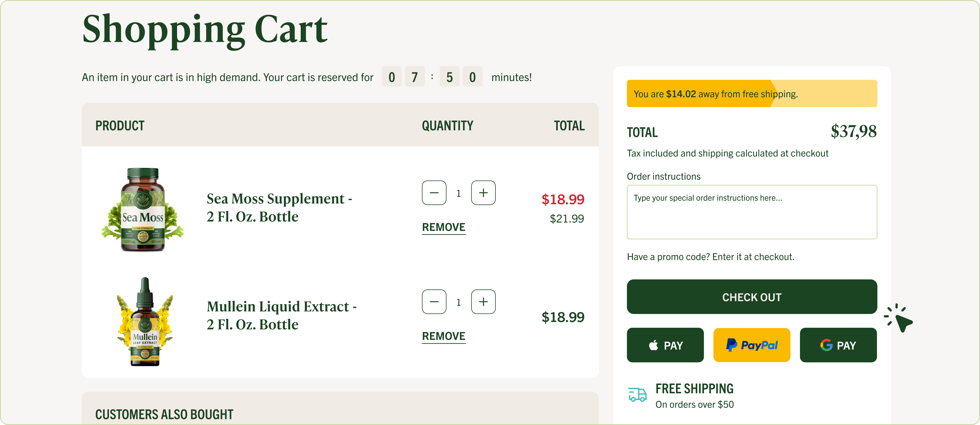Click the Sea Moss sale price $18.99

563,199
